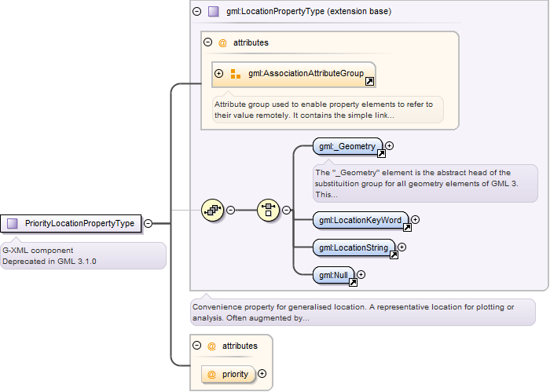This screenshot has width=550, height=392.
Task: Collapse the gml:LocationPropertyType extension base
Action: click(197, 12)
